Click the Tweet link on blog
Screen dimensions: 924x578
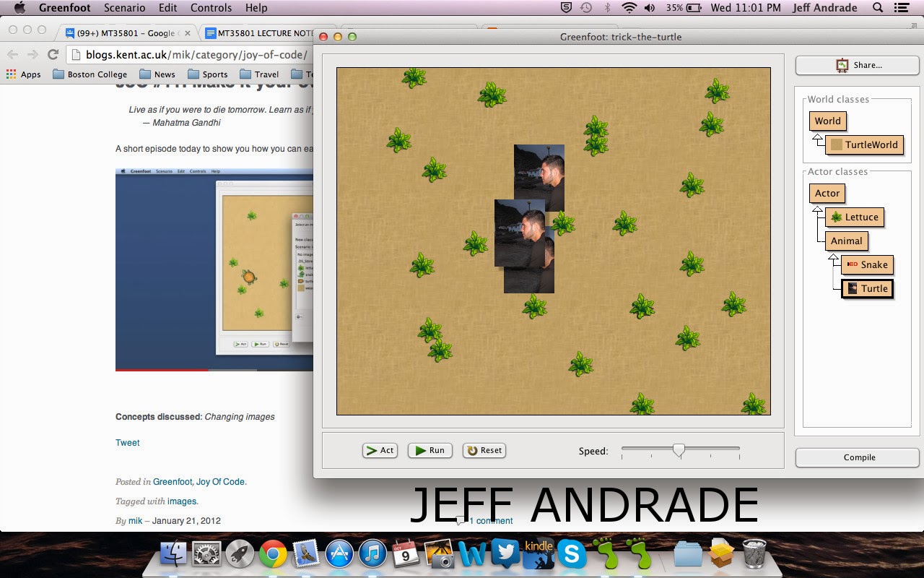[x=128, y=443]
